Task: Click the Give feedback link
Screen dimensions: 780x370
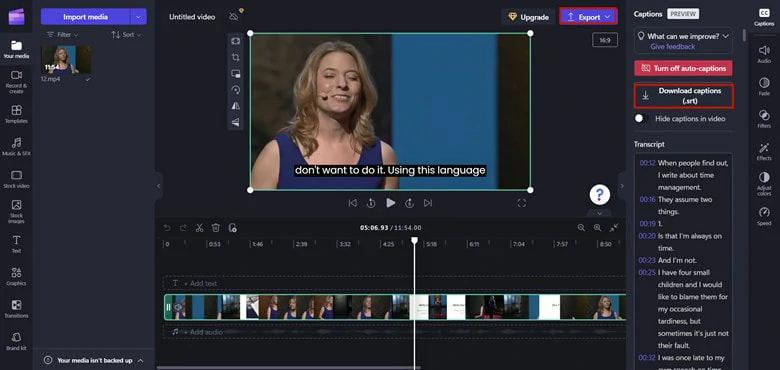Action: click(673, 46)
